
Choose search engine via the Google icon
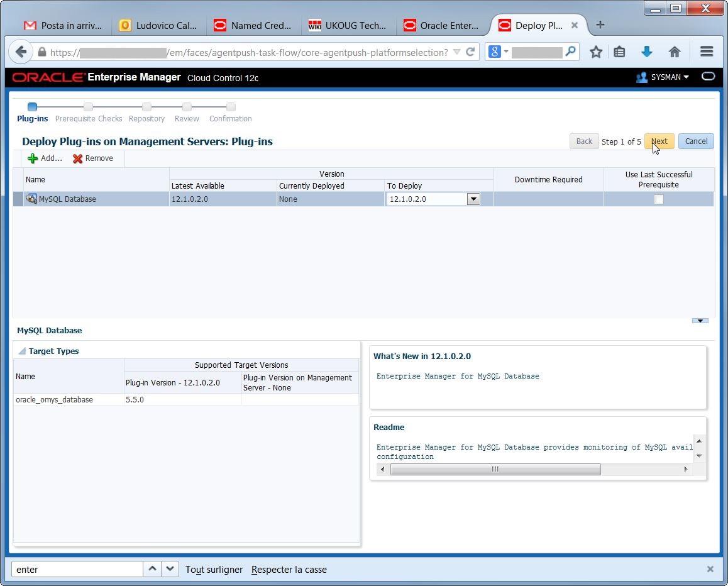pos(495,52)
